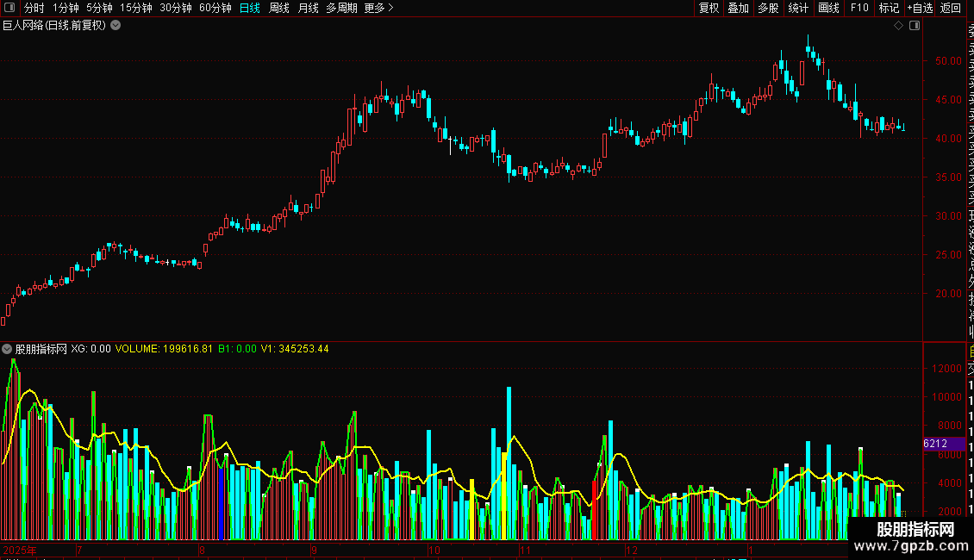Click the 10000 volume axis label
Screen dimensions: 974x560
[x=946, y=396]
